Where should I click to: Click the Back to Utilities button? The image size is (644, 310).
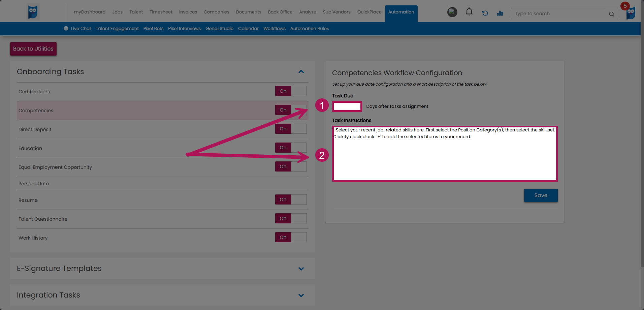click(33, 49)
